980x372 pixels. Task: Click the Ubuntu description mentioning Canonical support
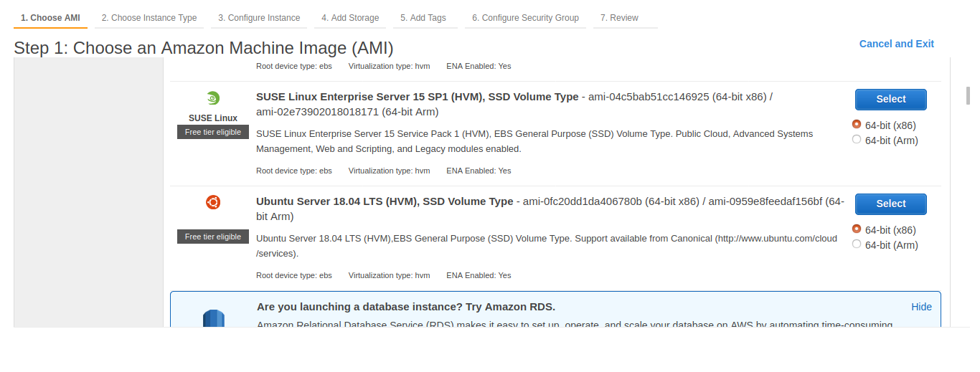pos(547,246)
